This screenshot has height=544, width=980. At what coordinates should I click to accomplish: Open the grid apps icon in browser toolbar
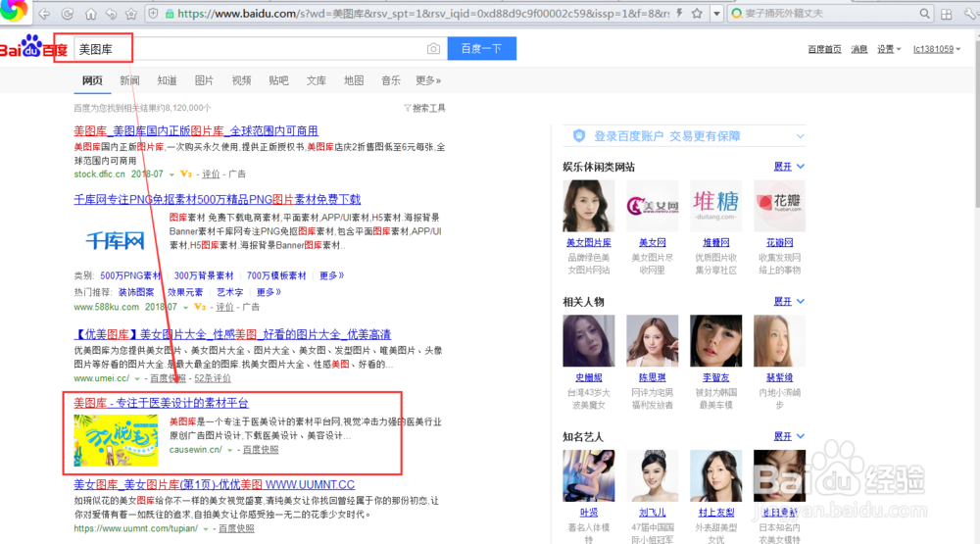[x=947, y=14]
